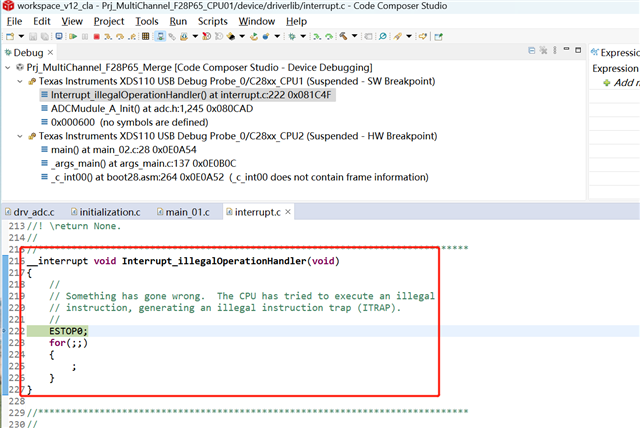The height and width of the screenshot is (428, 640).
Task: Open the Help menu
Action: click(296, 21)
